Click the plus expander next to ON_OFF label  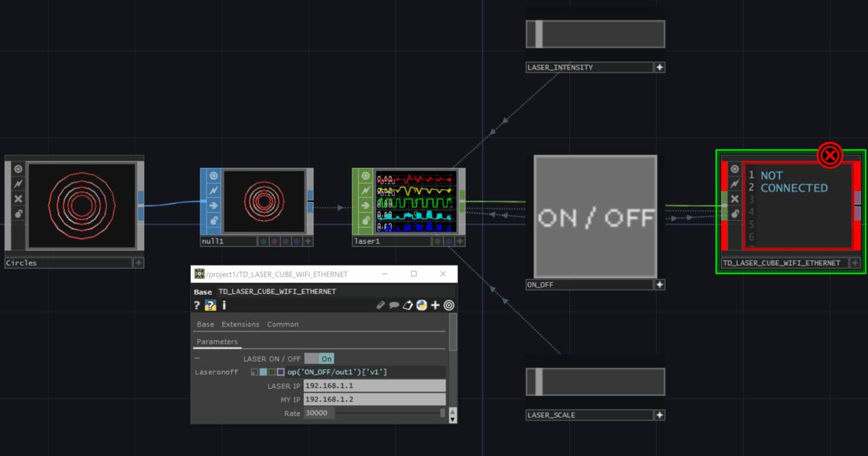pos(660,284)
